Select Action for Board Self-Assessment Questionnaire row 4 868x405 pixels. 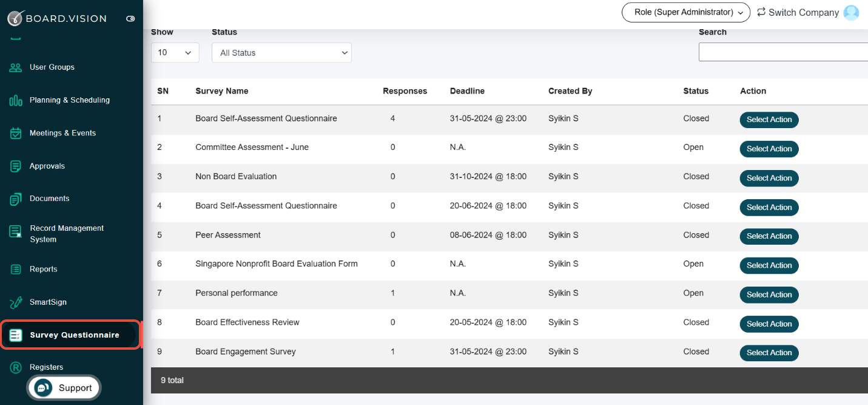point(769,207)
